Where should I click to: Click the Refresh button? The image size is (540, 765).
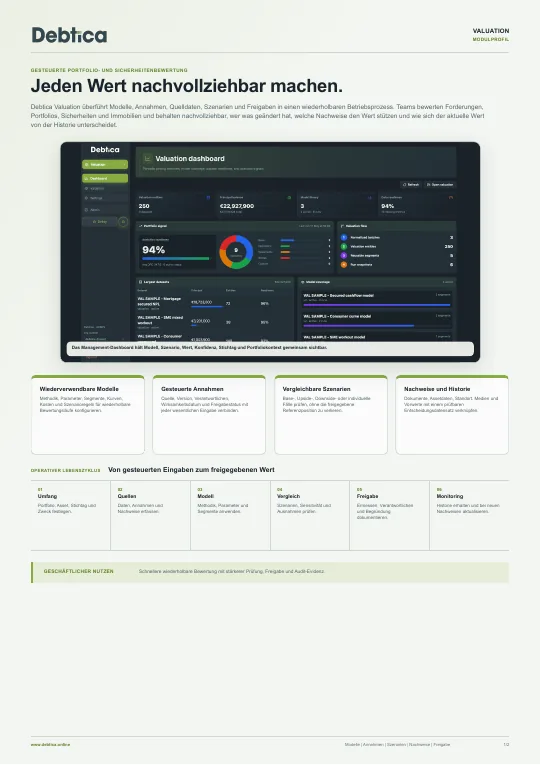pos(411,185)
